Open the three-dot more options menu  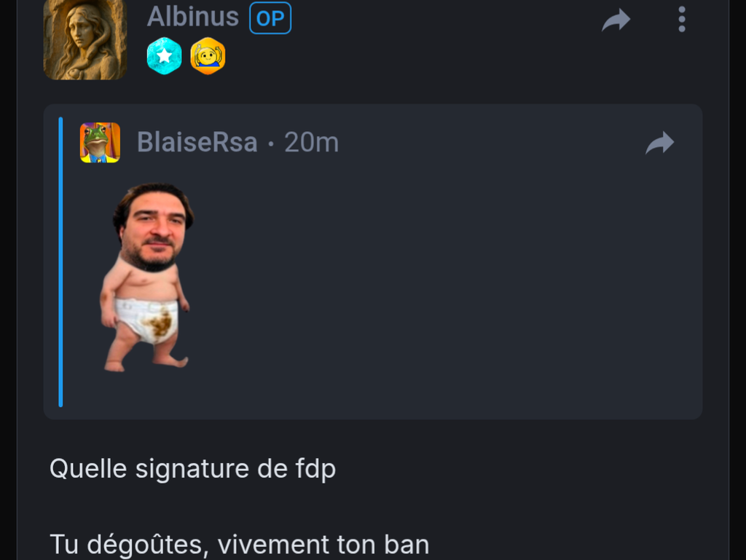click(x=681, y=20)
